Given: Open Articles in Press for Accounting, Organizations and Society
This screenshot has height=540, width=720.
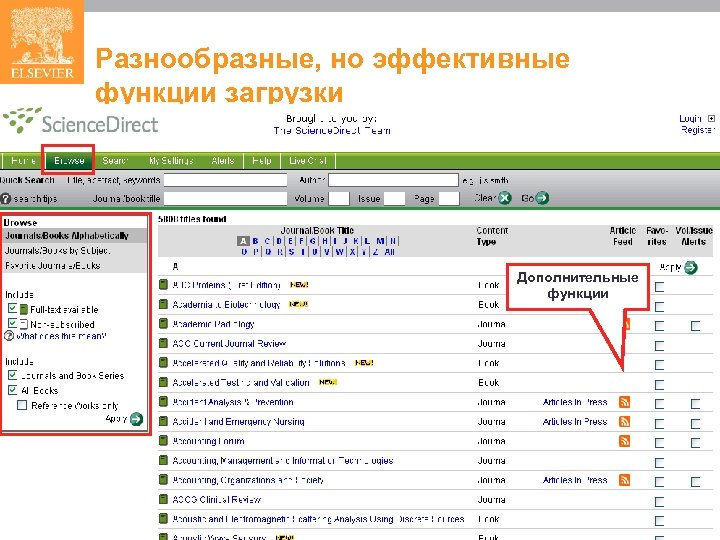Looking at the screenshot, I should [575, 480].
